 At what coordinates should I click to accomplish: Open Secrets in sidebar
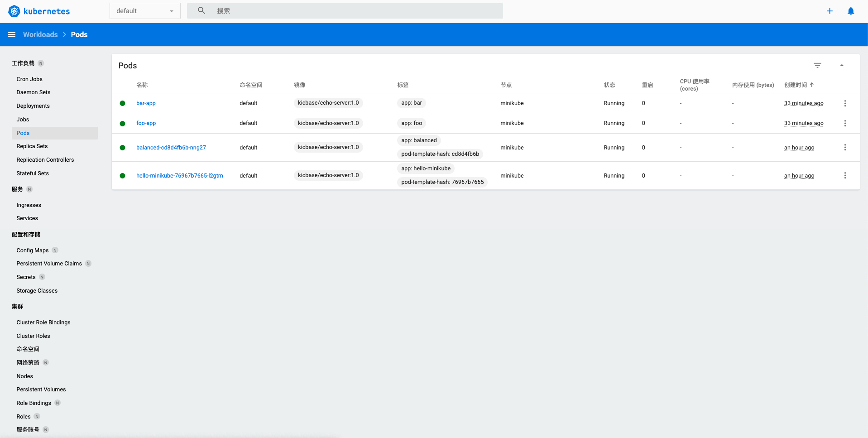coord(26,277)
